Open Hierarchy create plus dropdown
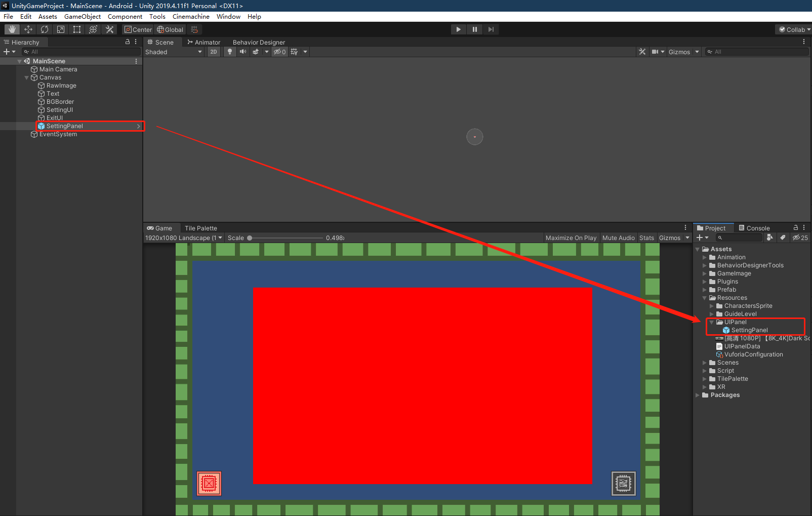 coord(10,52)
